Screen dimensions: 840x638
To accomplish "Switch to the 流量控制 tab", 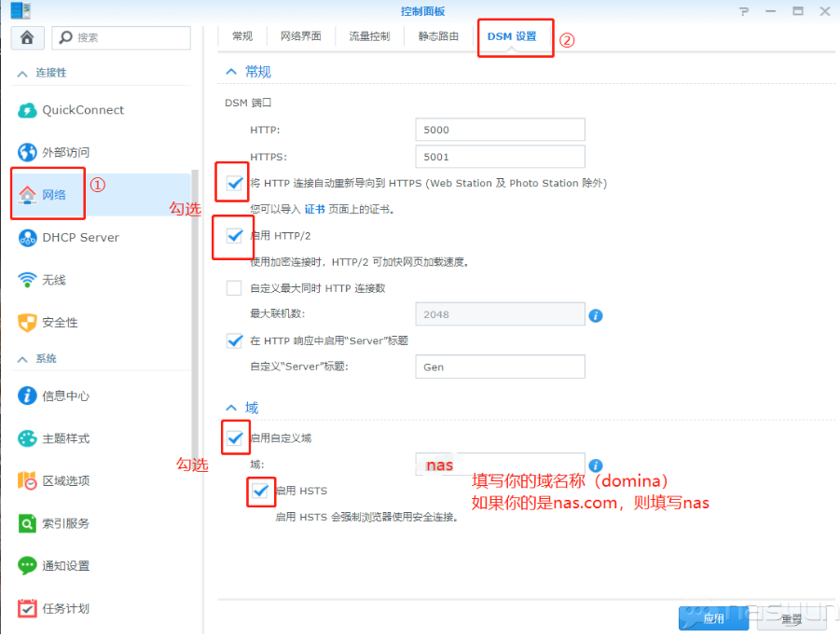I will pyautogui.click(x=369, y=36).
